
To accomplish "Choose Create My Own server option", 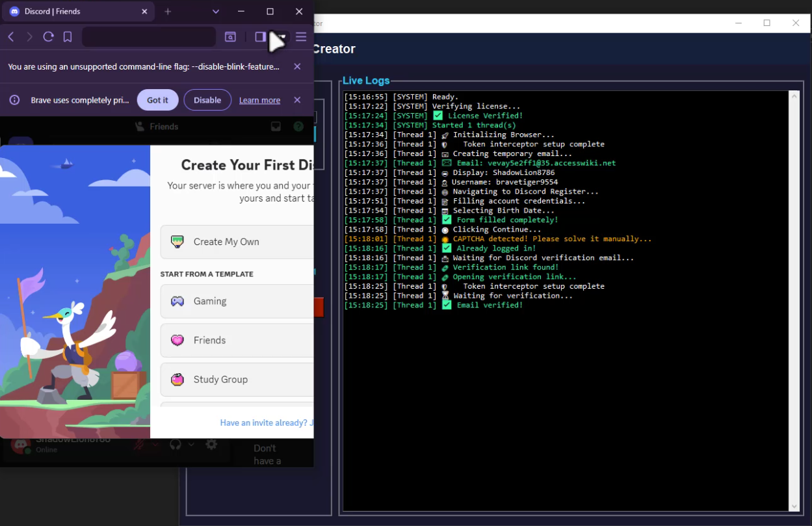I will (x=237, y=242).
